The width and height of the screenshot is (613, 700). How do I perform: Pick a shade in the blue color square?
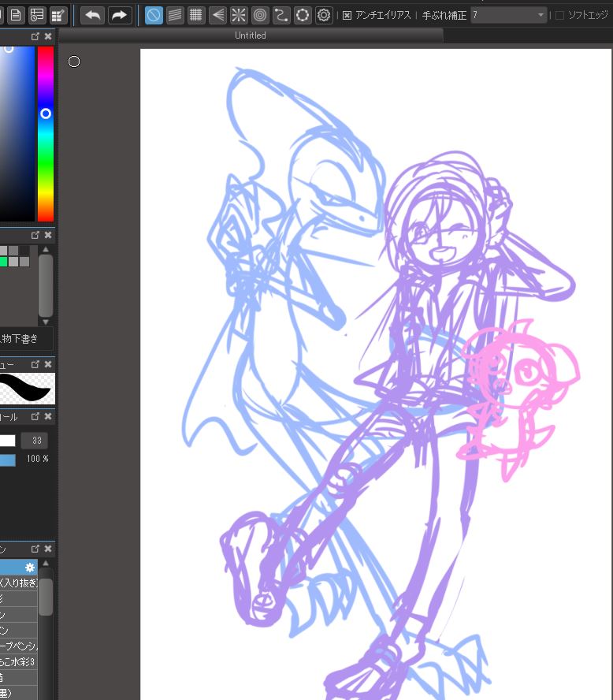click(x=17, y=134)
